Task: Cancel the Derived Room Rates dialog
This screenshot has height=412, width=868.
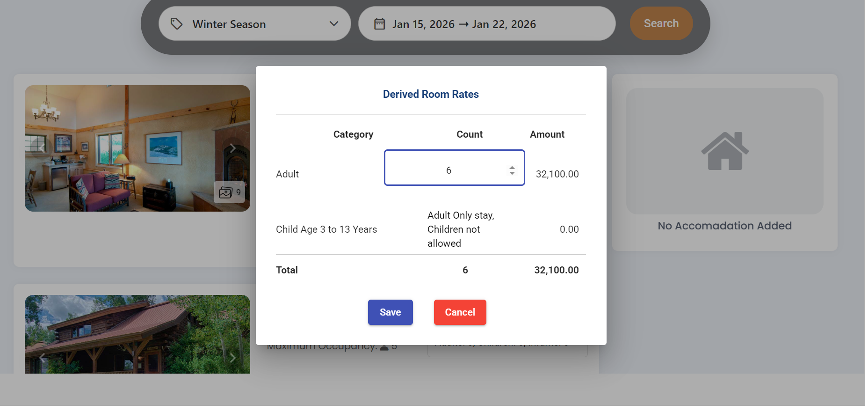Action: (460, 312)
